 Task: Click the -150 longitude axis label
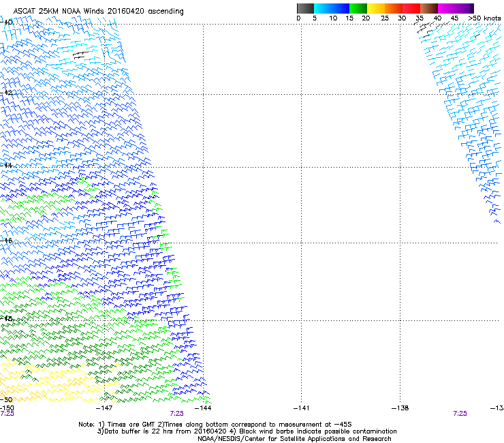pyautogui.click(x=7, y=408)
